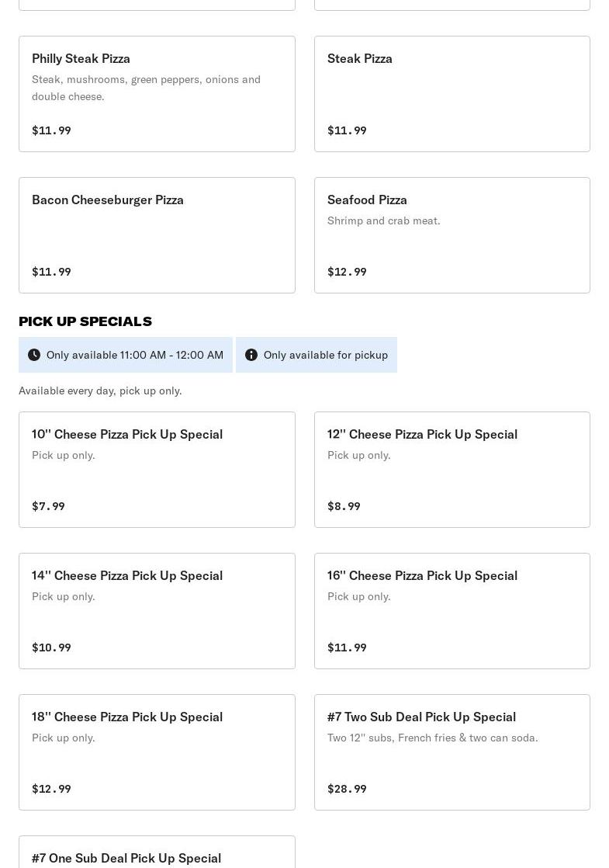The height and width of the screenshot is (868, 609).
Task: Click the $28.99 price on Two Sub Deal
Action: tap(347, 789)
